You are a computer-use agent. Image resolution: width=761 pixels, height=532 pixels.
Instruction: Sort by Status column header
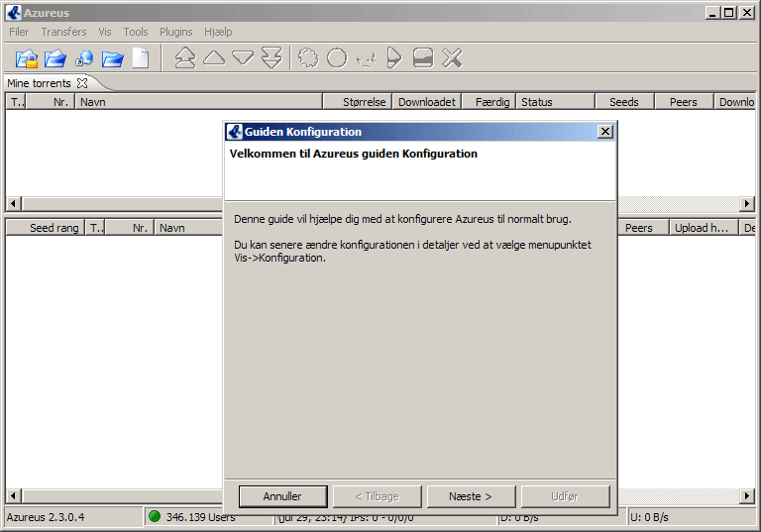[555, 102]
